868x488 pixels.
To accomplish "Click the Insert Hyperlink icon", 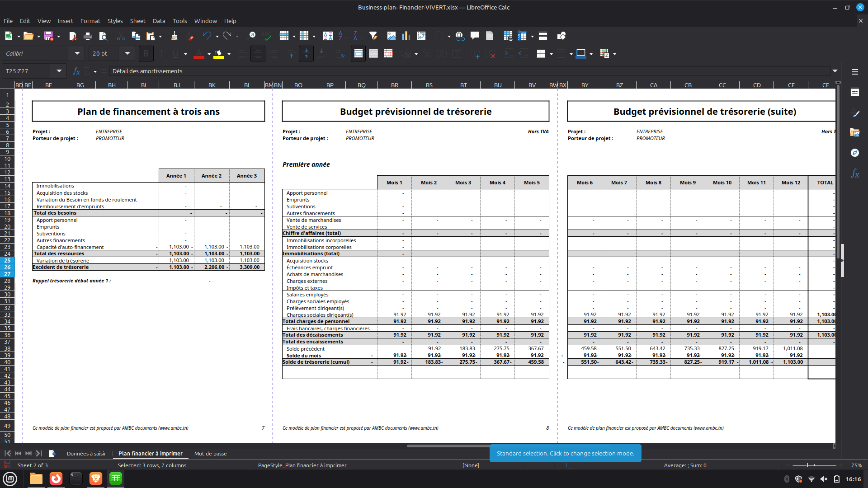I will [x=460, y=36].
